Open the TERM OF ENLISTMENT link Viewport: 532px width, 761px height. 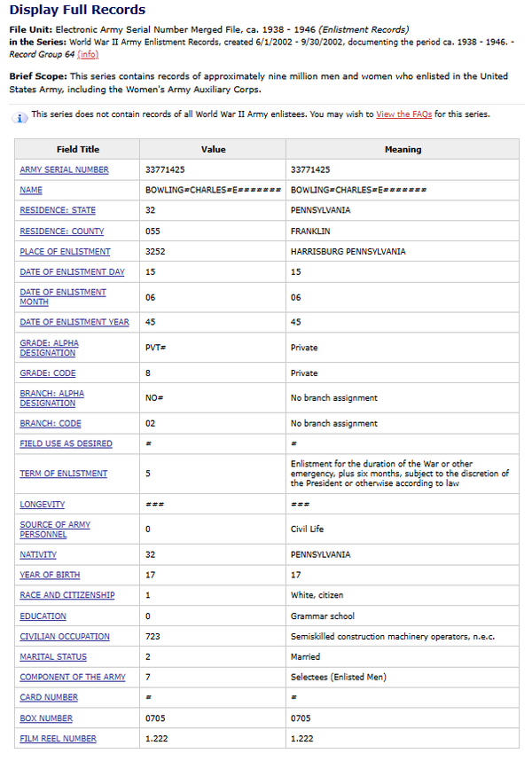[64, 474]
